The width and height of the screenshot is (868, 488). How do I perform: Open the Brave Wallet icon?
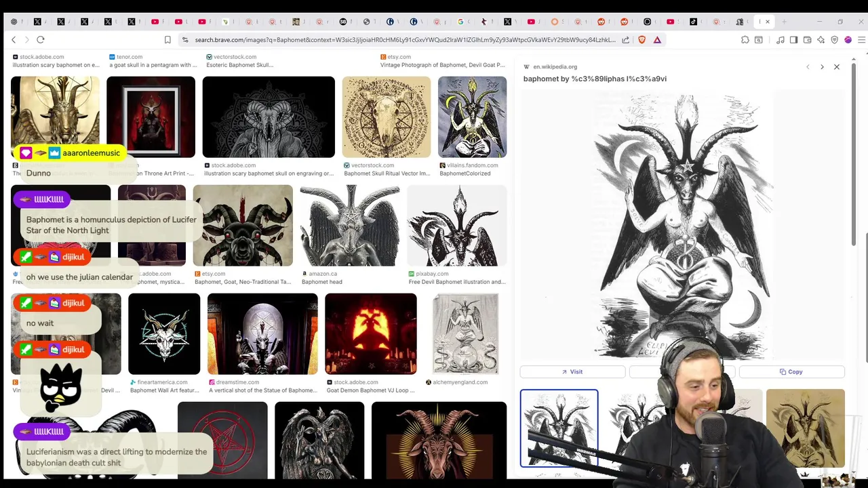click(808, 40)
